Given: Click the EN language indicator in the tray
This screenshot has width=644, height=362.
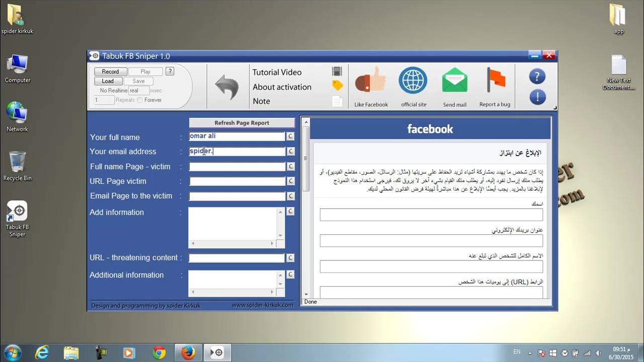Looking at the screenshot, I should pos(517,352).
